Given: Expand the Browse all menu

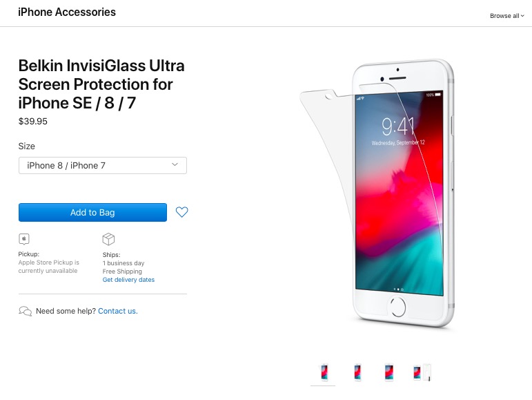Looking at the screenshot, I should [x=507, y=16].
